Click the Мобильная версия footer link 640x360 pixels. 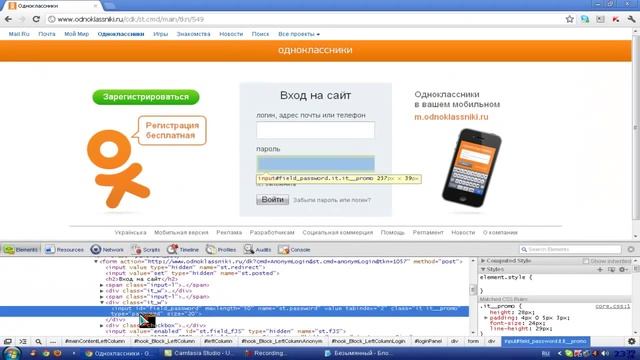(x=181, y=232)
